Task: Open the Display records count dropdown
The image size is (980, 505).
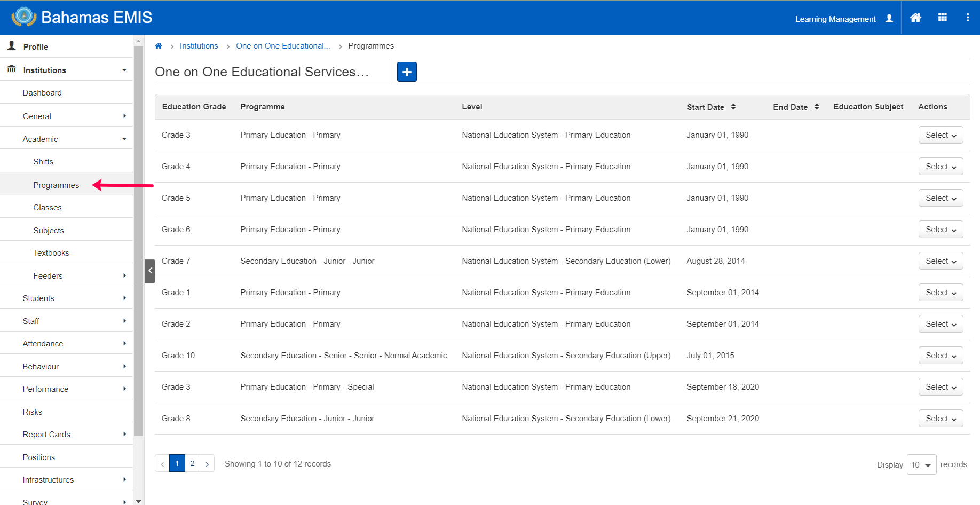Action: click(x=921, y=465)
